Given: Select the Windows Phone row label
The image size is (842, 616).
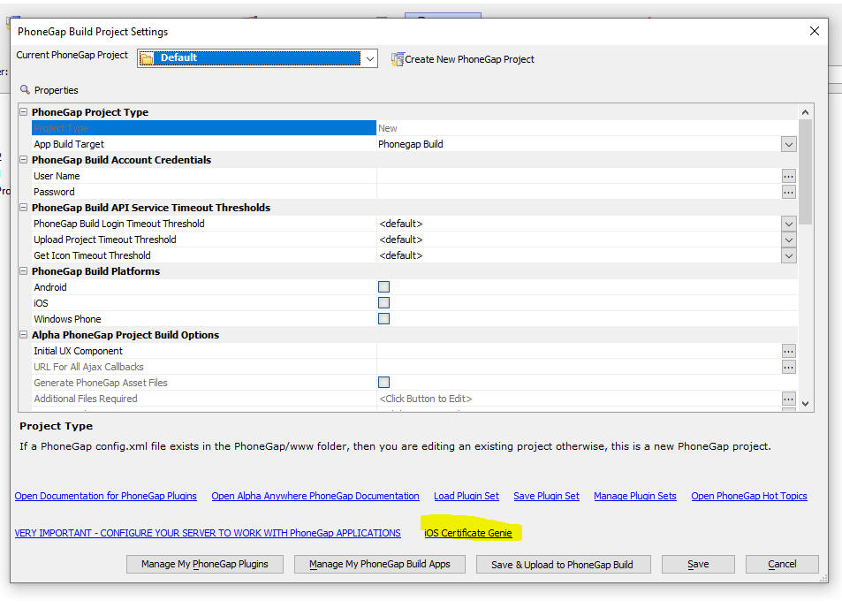Looking at the screenshot, I should click(67, 319).
